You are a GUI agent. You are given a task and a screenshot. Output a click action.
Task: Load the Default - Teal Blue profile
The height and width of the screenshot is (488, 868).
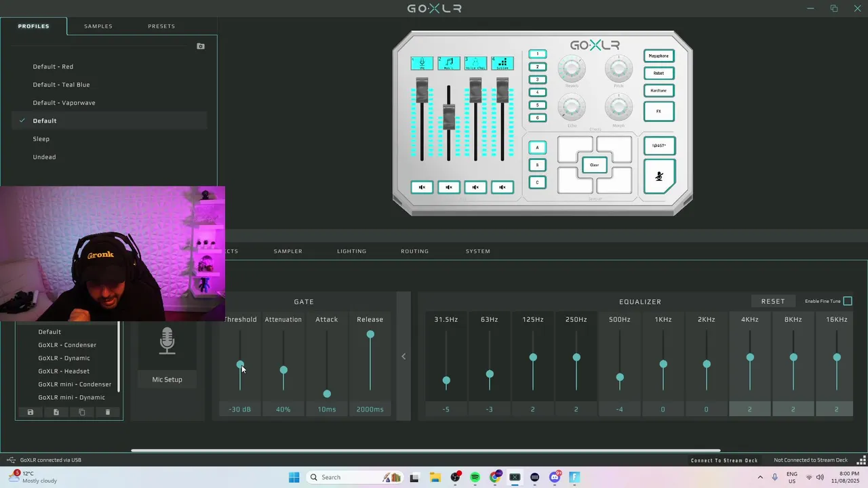pyautogui.click(x=109, y=85)
